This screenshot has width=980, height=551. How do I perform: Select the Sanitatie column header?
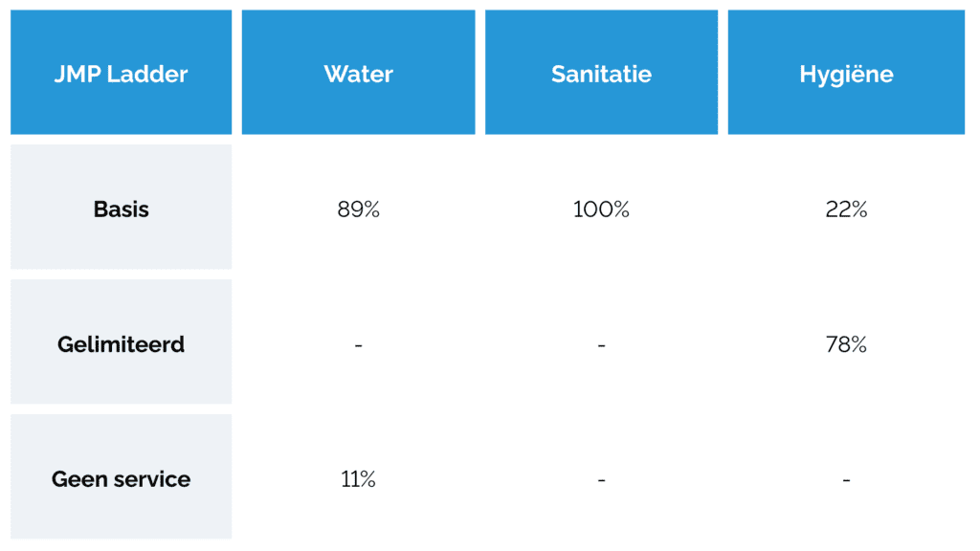601,75
